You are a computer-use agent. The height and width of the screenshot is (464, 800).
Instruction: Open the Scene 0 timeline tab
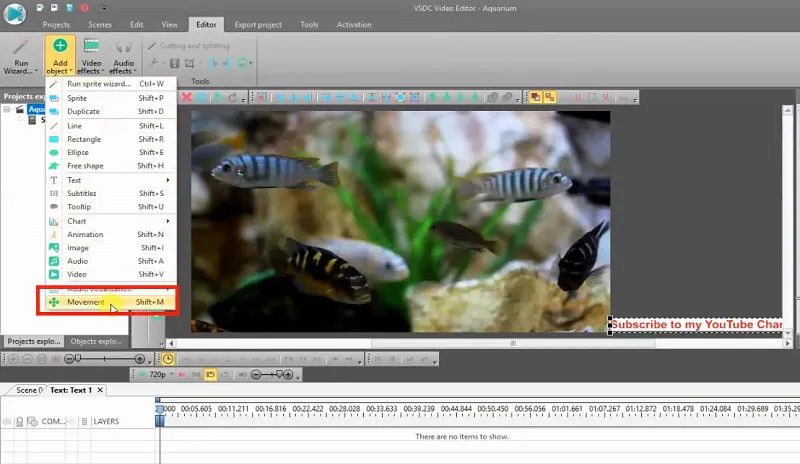(29, 390)
